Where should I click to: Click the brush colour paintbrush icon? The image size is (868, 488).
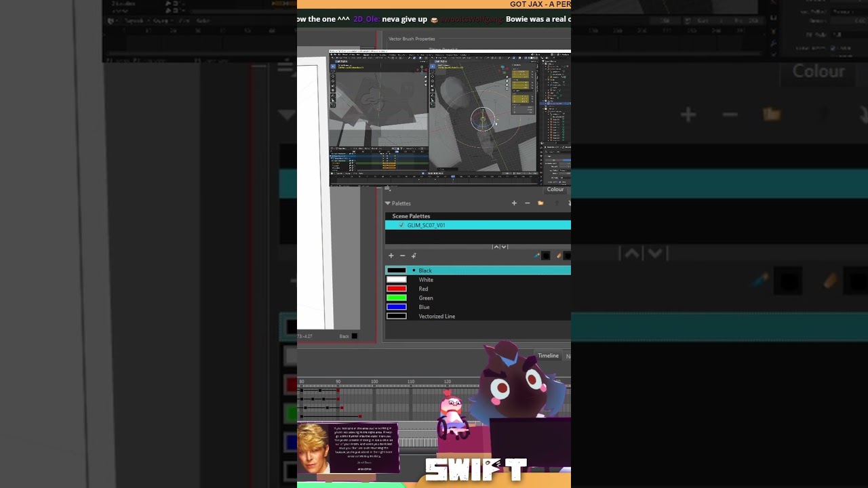537,256
